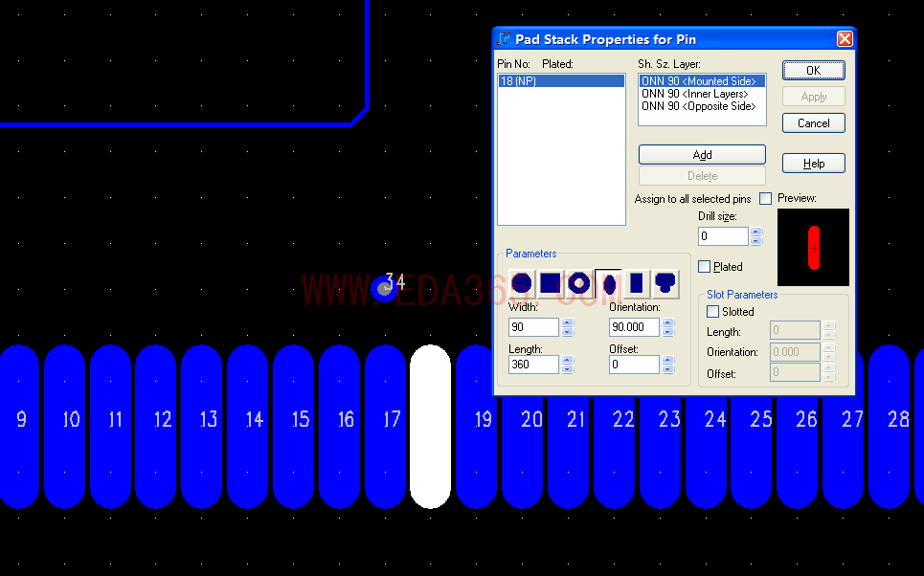Select pad number 19 on board
Viewport: 924px width, 576px height.
pos(476,427)
